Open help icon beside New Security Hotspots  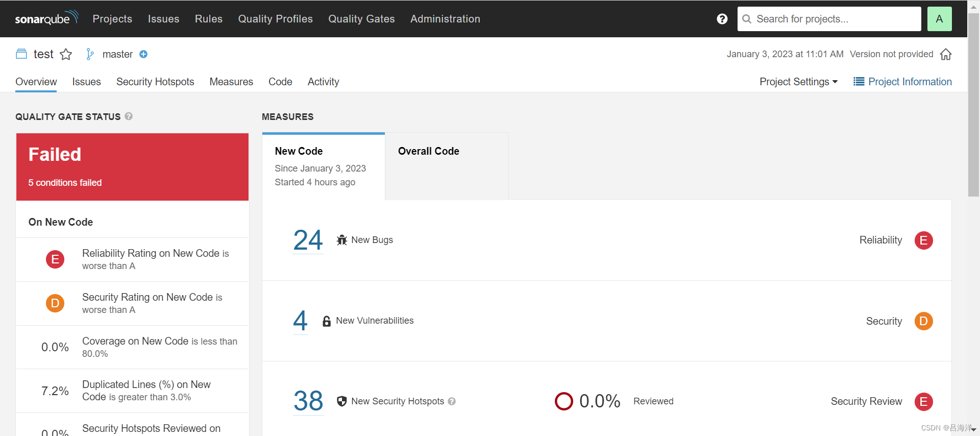click(x=452, y=401)
